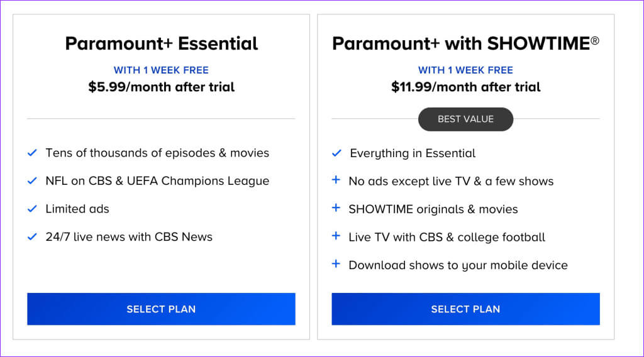Select the Paramount+ with SHOWTIME plan button
644x357 pixels.
465,309
